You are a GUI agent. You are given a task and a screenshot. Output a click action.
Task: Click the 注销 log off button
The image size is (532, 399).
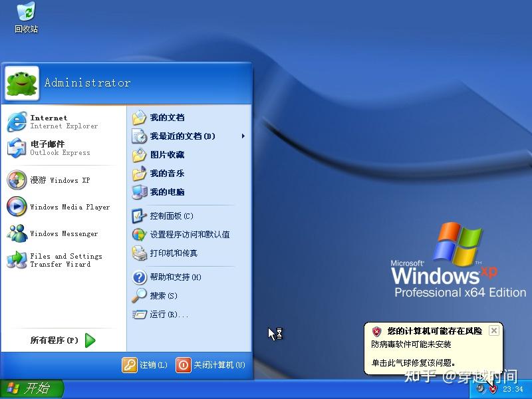[146, 365]
